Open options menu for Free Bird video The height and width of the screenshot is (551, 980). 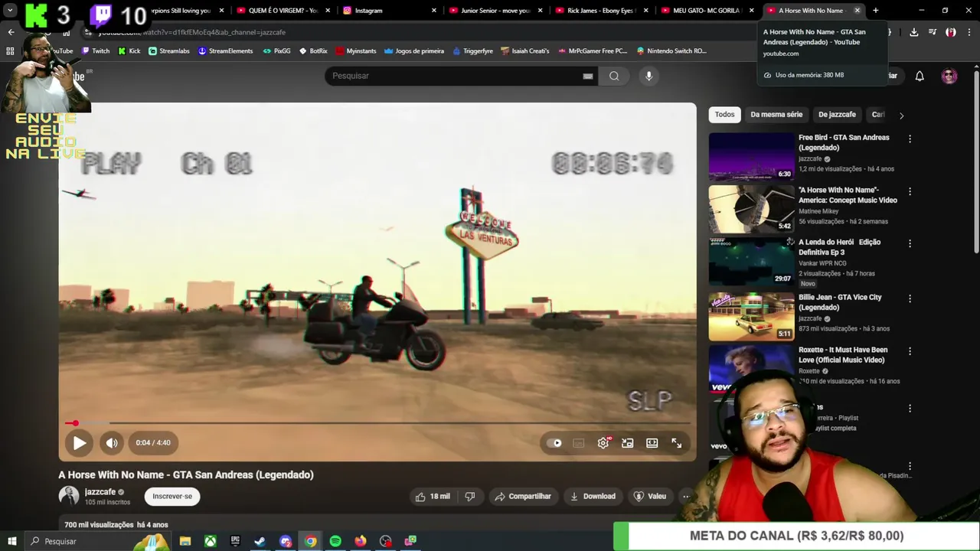pos(910,139)
